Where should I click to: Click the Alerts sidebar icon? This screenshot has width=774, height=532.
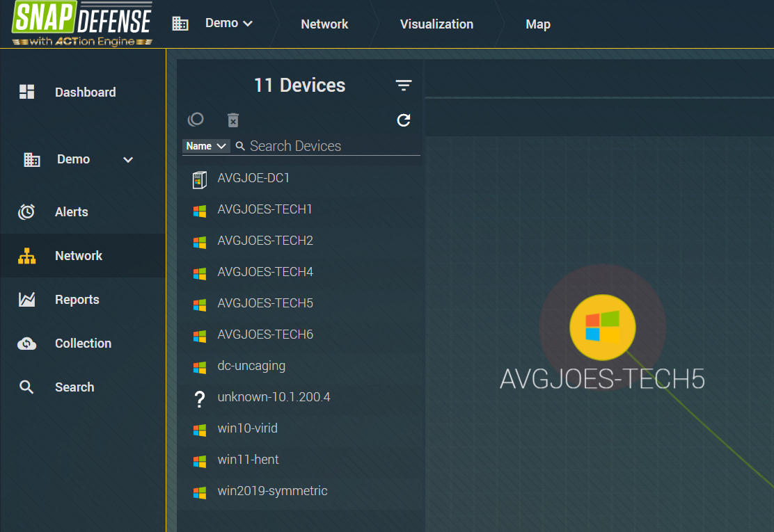click(26, 211)
